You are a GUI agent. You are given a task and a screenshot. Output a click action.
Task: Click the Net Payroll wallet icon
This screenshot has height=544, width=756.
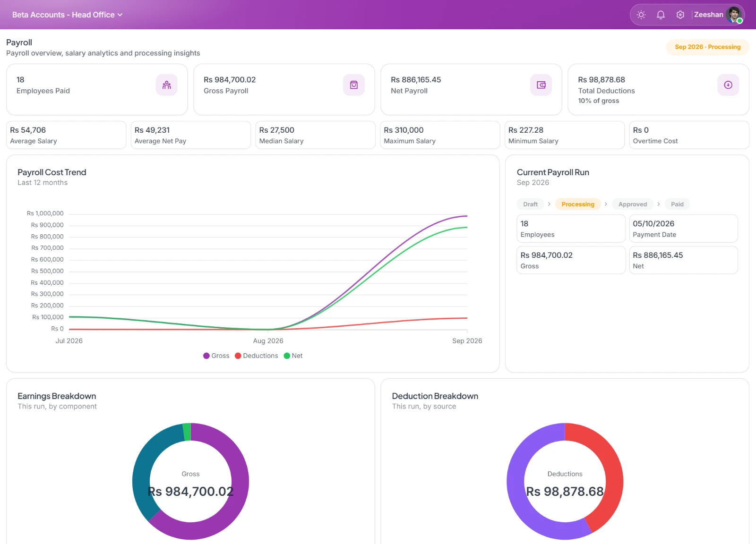(x=541, y=85)
